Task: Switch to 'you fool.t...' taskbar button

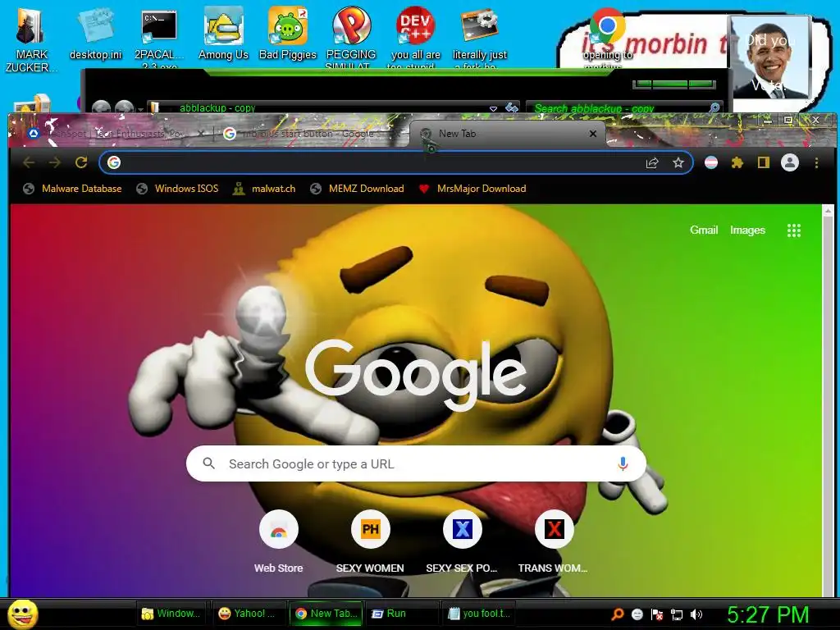Action: tap(479, 614)
